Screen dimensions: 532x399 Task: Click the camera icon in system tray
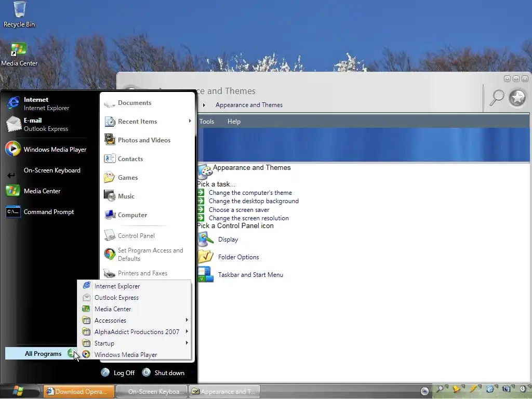coord(507,389)
